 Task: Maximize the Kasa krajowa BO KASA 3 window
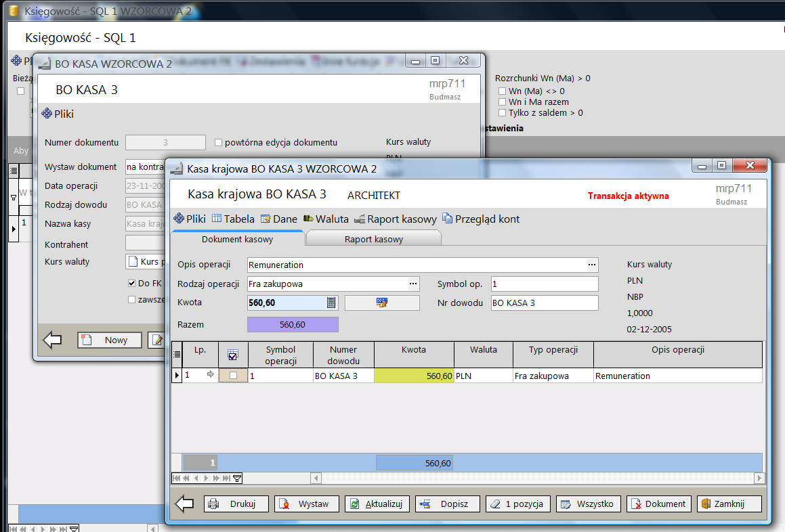pyautogui.click(x=721, y=165)
